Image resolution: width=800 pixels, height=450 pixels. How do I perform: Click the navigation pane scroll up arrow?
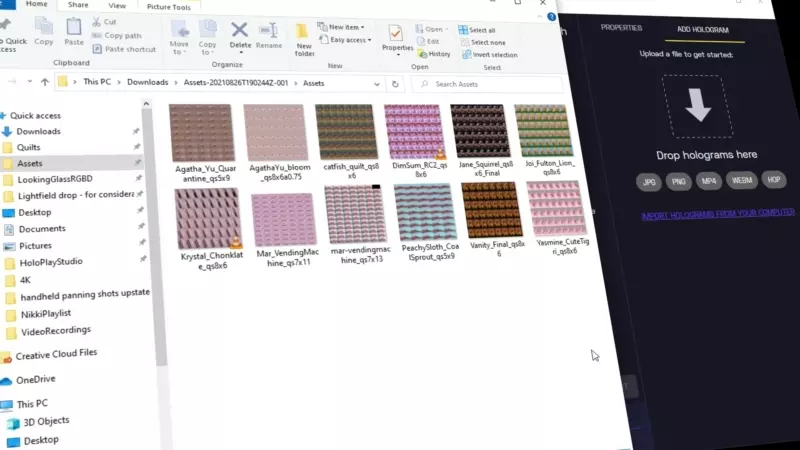tap(146, 104)
